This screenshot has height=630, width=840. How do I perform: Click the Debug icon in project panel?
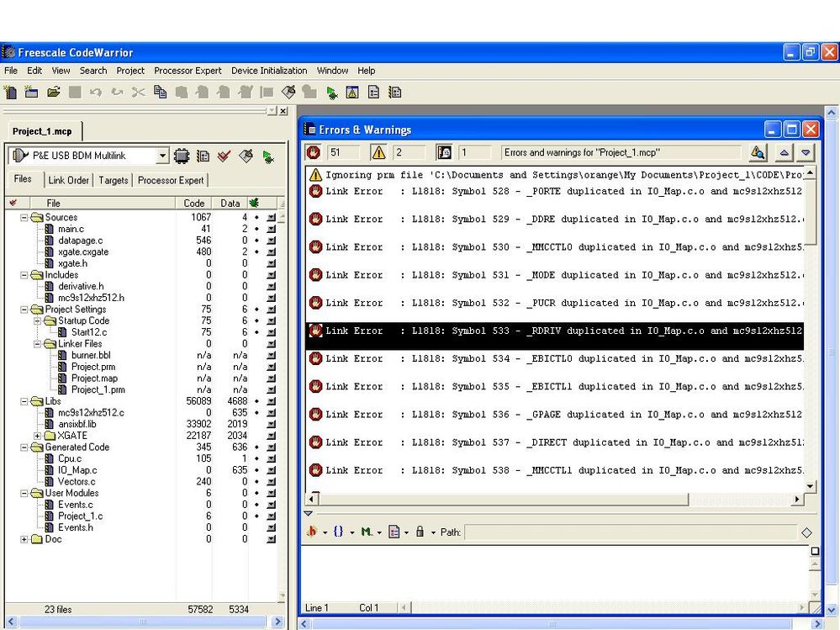pos(268,156)
